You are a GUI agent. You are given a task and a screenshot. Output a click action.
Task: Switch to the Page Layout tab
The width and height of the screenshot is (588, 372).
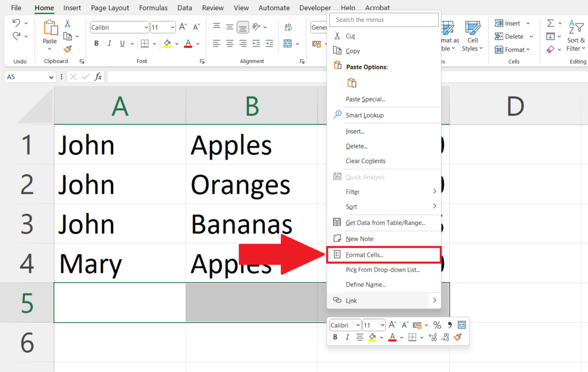pyautogui.click(x=110, y=8)
